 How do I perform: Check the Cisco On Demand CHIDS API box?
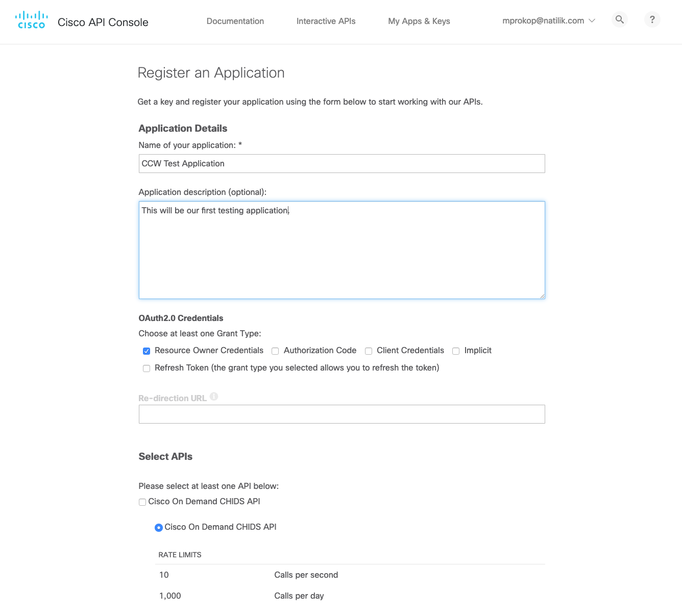142,502
